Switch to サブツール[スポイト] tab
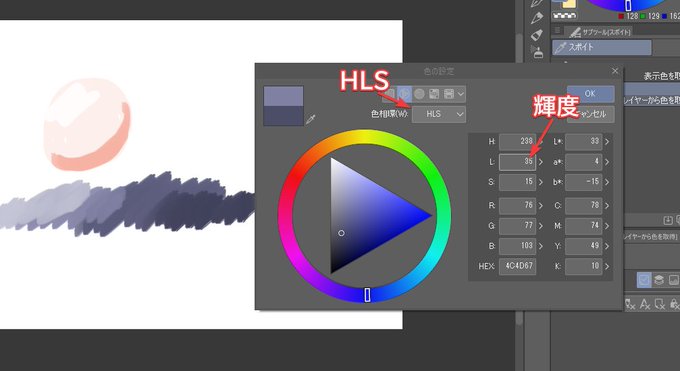Screen dimensions: 680x371 (x=600, y=32)
